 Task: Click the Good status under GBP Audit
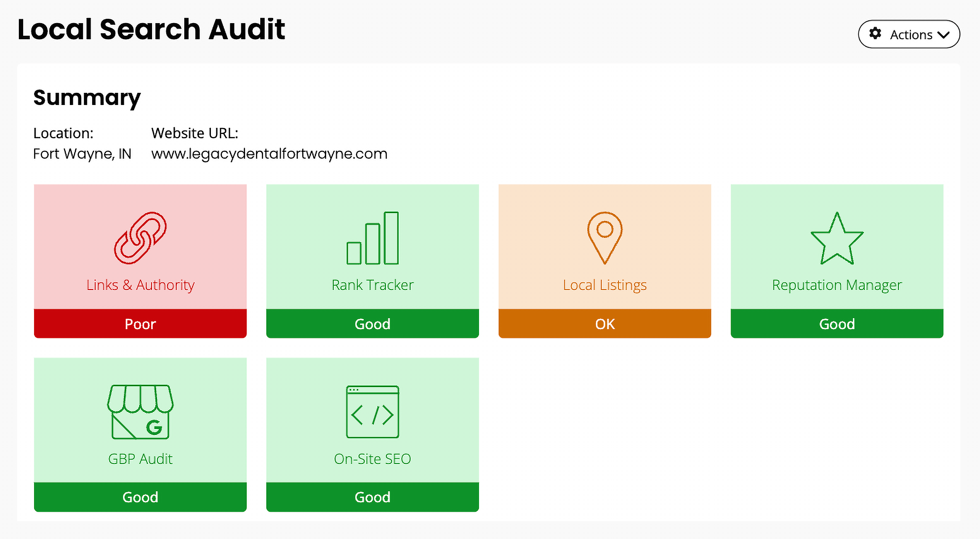tap(140, 497)
